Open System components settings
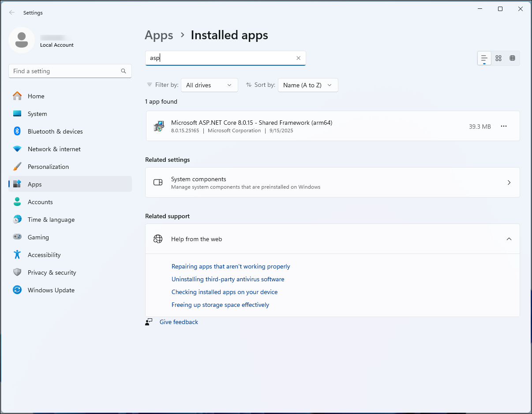 [332, 183]
